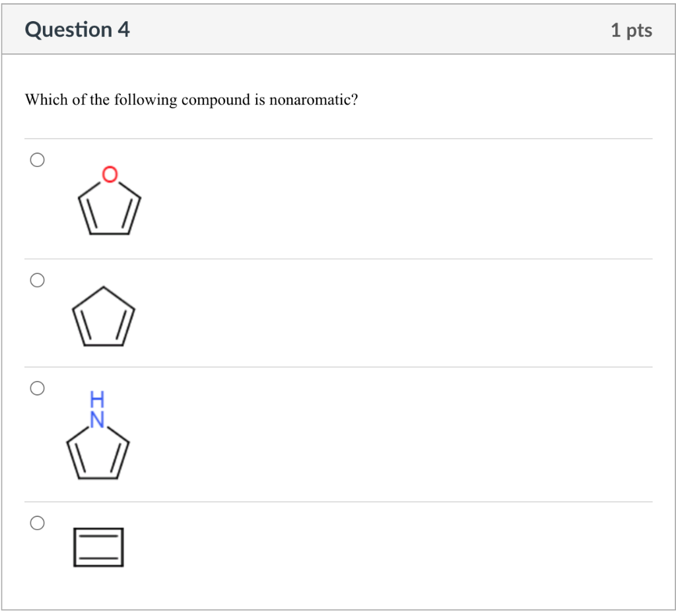Select the cyclopentadiene answer radio button

pyautogui.click(x=37, y=280)
